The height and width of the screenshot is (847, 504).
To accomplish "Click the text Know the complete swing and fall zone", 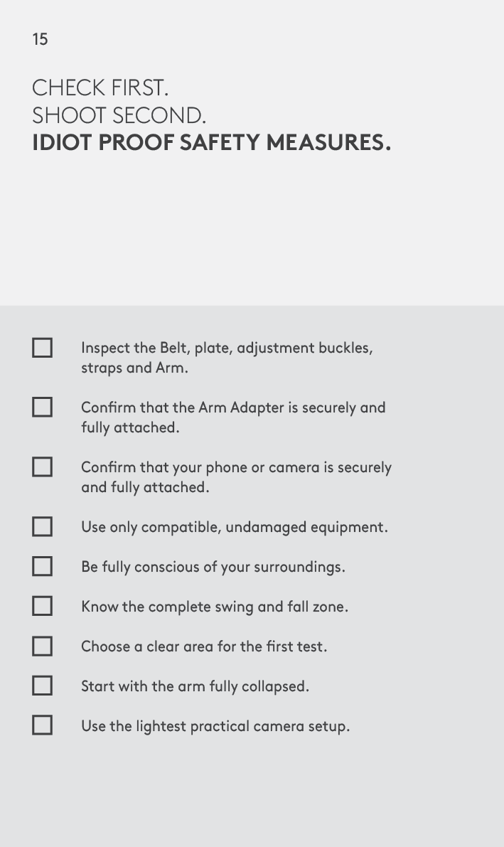I will [215, 607].
